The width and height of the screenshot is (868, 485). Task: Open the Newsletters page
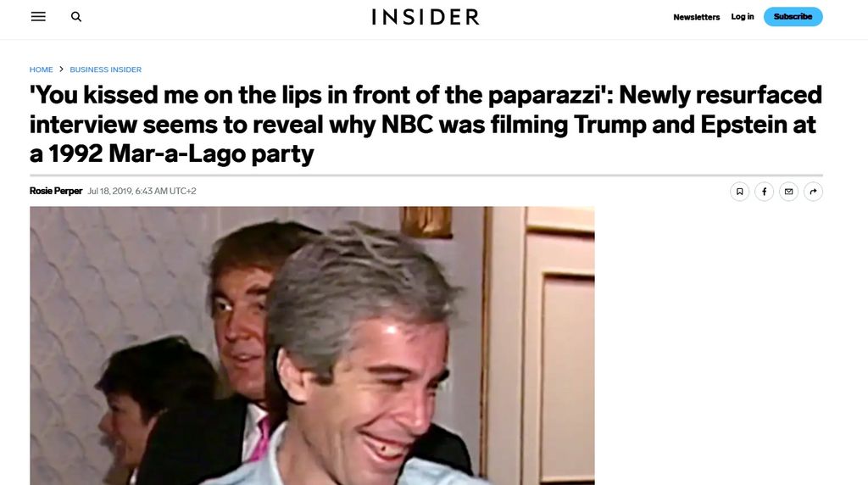click(697, 17)
